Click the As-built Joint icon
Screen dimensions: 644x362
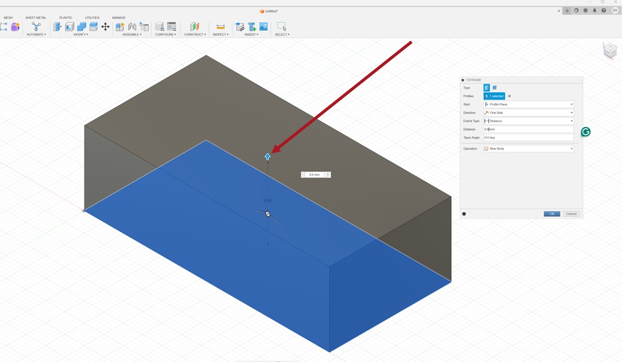coord(144,27)
